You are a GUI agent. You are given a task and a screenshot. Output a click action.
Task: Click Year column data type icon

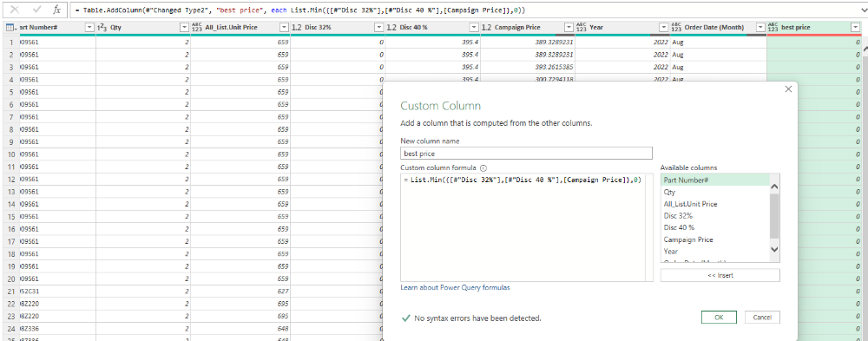pyautogui.click(x=582, y=27)
